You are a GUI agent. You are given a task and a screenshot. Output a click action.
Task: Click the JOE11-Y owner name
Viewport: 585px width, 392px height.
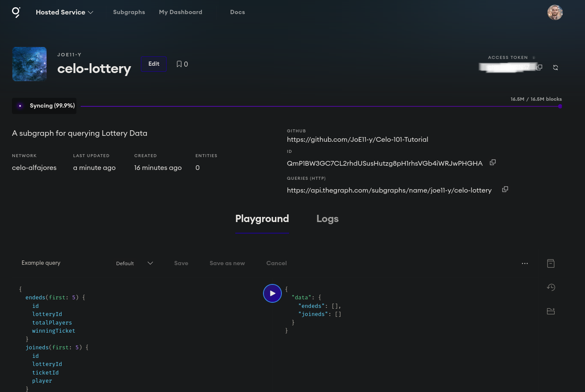70,55
